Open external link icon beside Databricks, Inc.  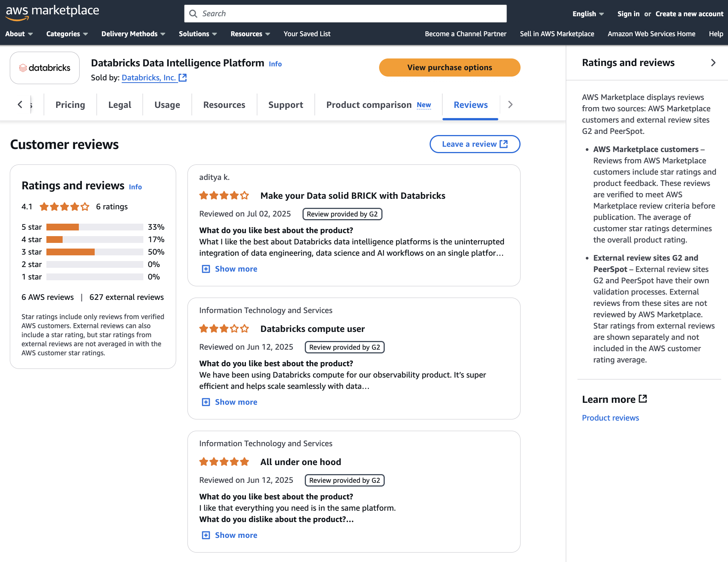tap(183, 78)
